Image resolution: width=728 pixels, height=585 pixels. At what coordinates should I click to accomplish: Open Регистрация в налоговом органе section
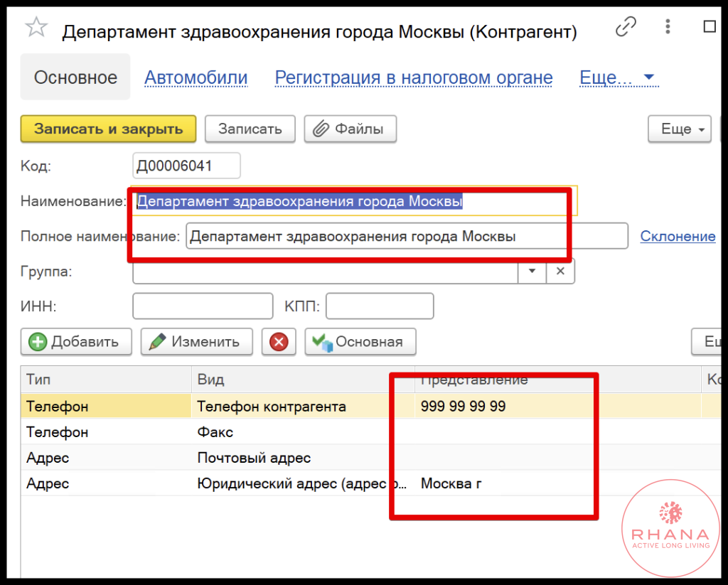coord(414,77)
